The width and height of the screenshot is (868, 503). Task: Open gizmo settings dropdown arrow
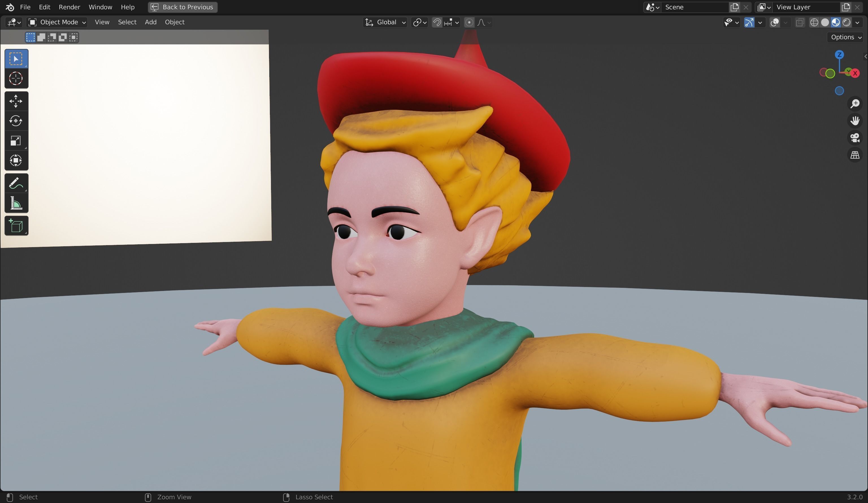point(760,22)
